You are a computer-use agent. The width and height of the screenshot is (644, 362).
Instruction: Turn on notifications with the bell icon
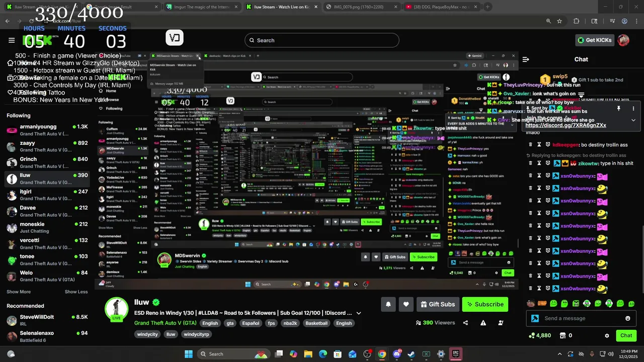pyautogui.click(x=388, y=304)
